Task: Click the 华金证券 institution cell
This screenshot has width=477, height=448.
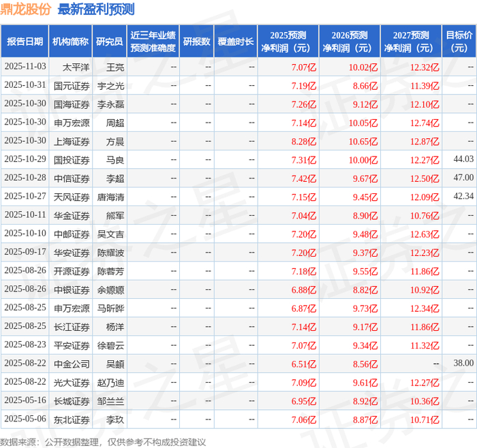Action: [72, 216]
